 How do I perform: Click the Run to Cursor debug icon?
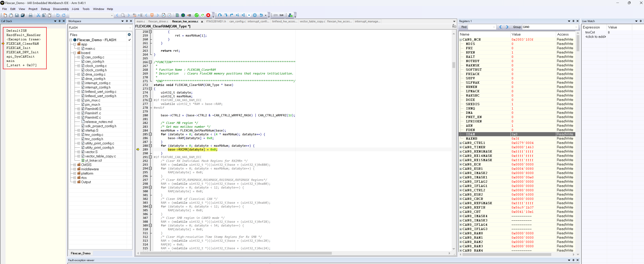pos(243,15)
